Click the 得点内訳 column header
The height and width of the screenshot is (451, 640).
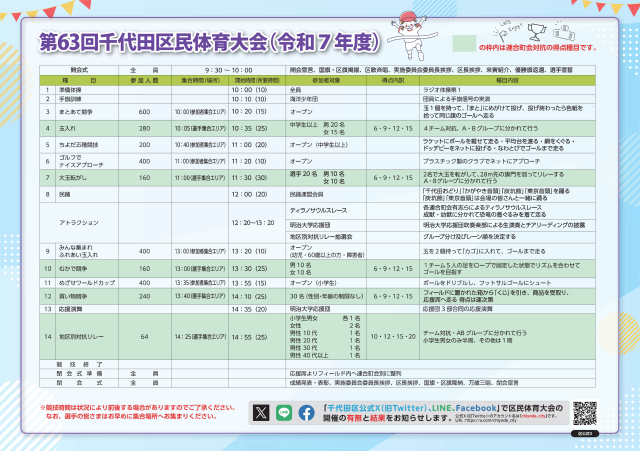click(387, 77)
